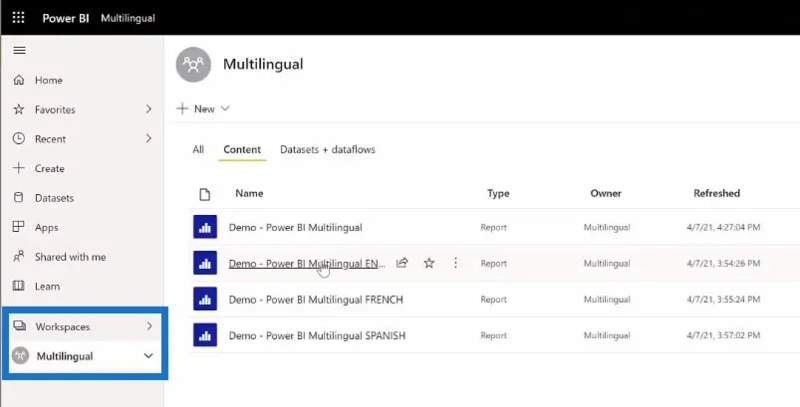Expand the Workspaces flyout chevron
Viewport: 800px width, 407px height.
pos(149,326)
